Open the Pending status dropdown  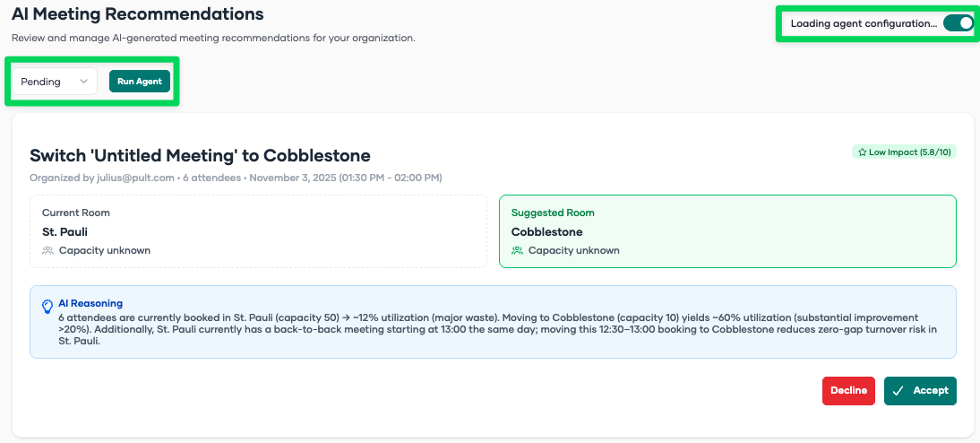(x=54, y=82)
